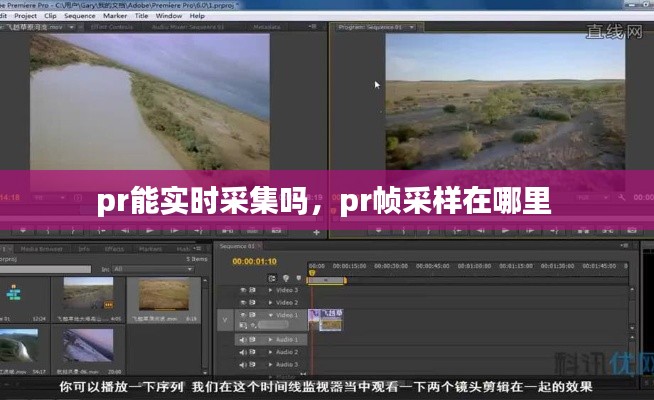Toggle sync lock on Video 1 track
This screenshot has height=400, width=654.
[x=252, y=315]
